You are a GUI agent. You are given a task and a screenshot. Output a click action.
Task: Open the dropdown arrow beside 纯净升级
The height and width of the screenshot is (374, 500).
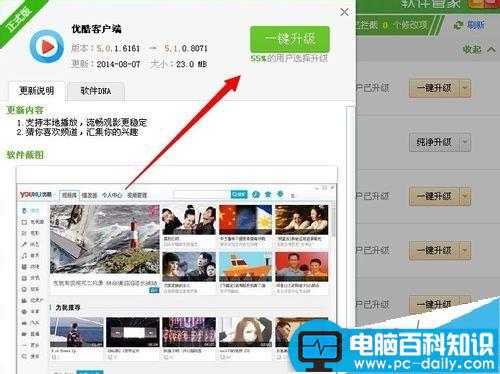pyautogui.click(x=465, y=142)
